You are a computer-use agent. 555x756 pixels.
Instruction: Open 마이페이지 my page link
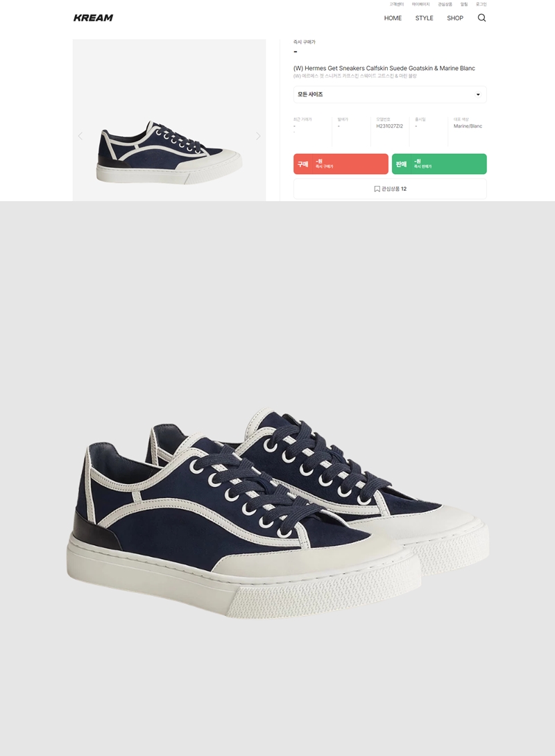pyautogui.click(x=420, y=4)
